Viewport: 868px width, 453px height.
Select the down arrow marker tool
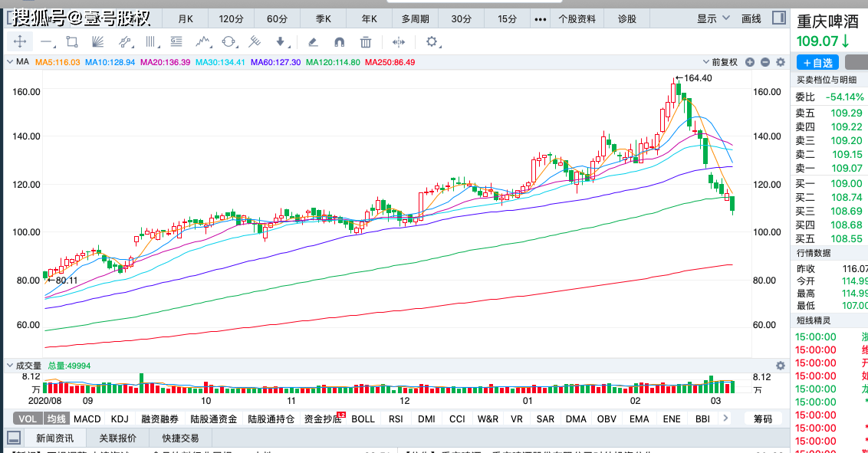[281, 42]
